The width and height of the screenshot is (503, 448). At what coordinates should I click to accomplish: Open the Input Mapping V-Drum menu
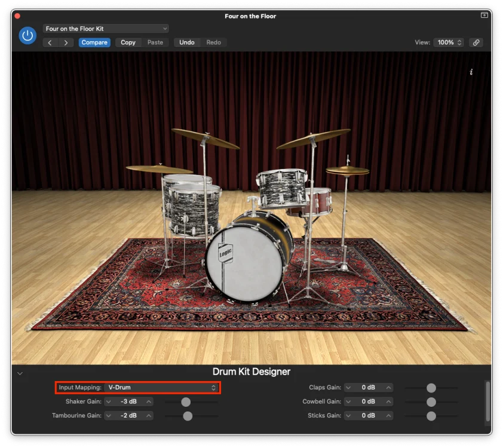[x=161, y=388]
